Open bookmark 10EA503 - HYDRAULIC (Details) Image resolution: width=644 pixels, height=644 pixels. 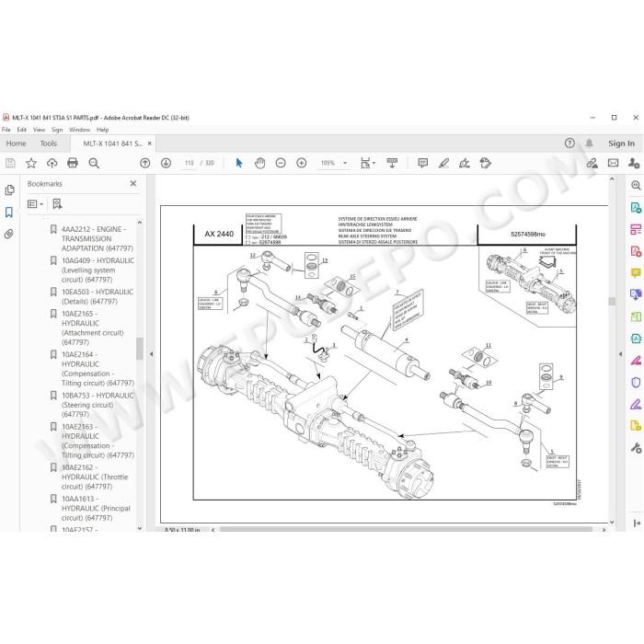tap(98, 296)
